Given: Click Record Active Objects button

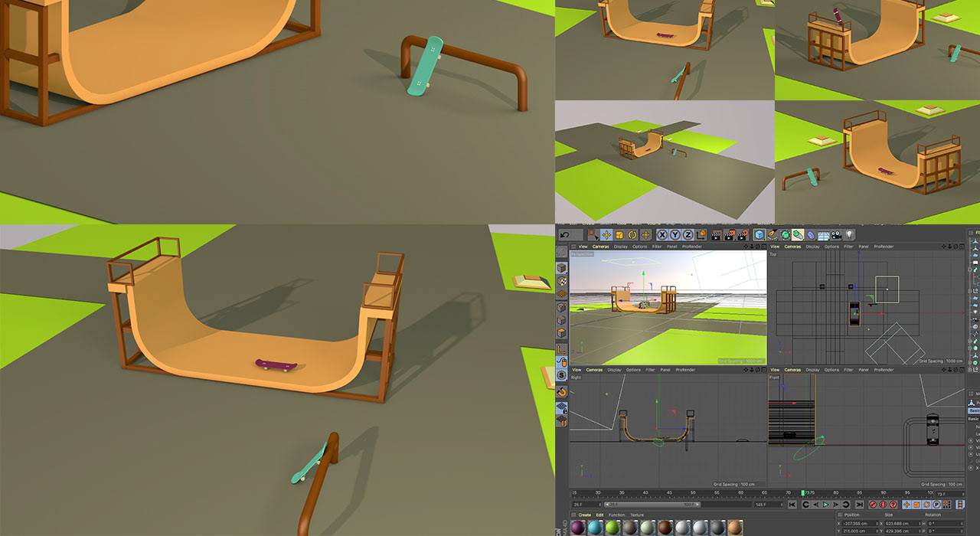Looking at the screenshot, I should 872,505.
